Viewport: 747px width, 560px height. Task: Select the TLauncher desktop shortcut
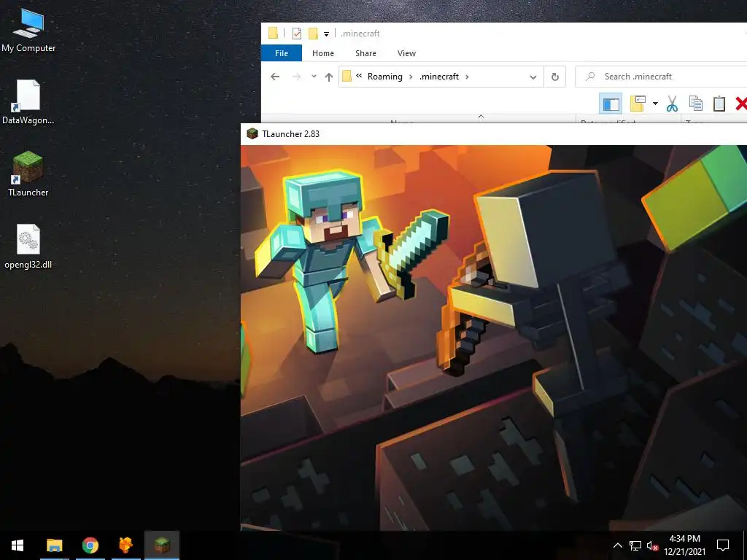point(28,174)
